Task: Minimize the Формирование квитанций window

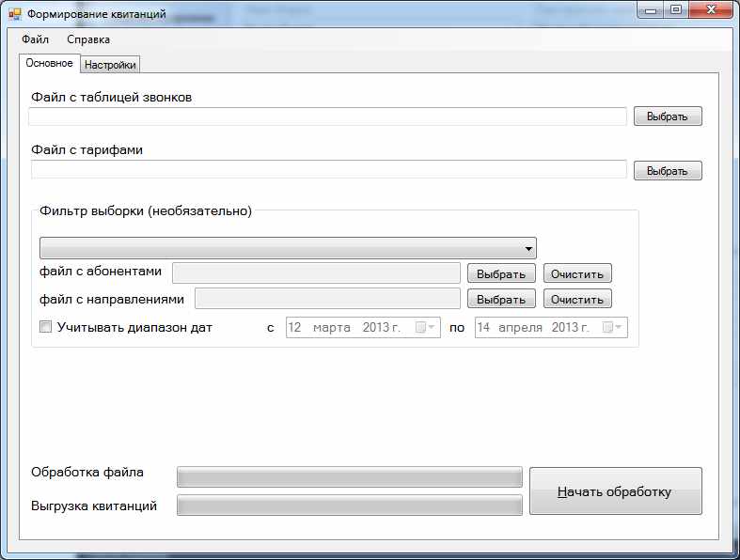Action: (x=651, y=10)
